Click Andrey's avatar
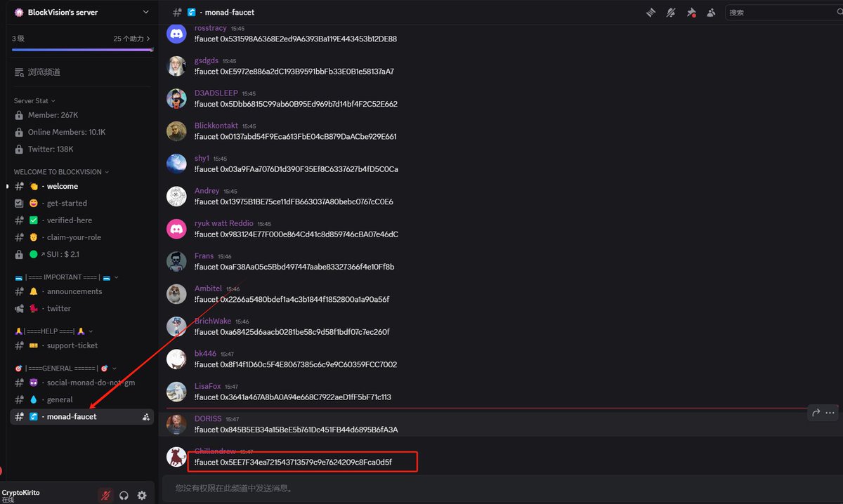843x504 pixels. (176, 197)
